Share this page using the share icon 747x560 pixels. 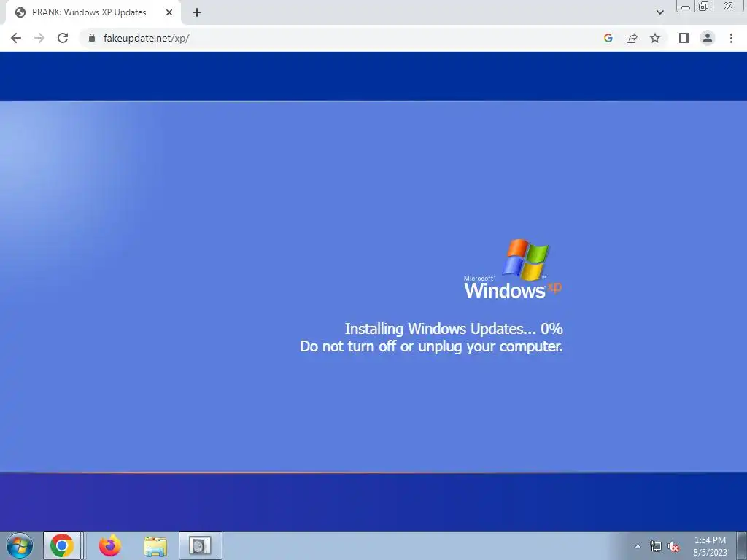[632, 38]
